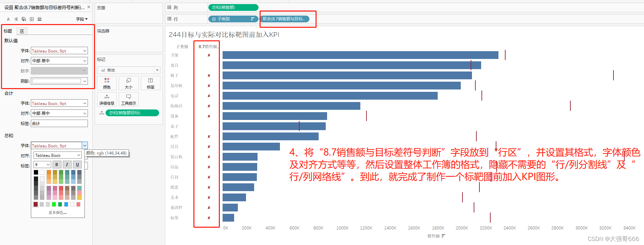Open the shading paint bucket section
Image resolution: width=644 pixels, height=245 pixels.
point(24,19)
